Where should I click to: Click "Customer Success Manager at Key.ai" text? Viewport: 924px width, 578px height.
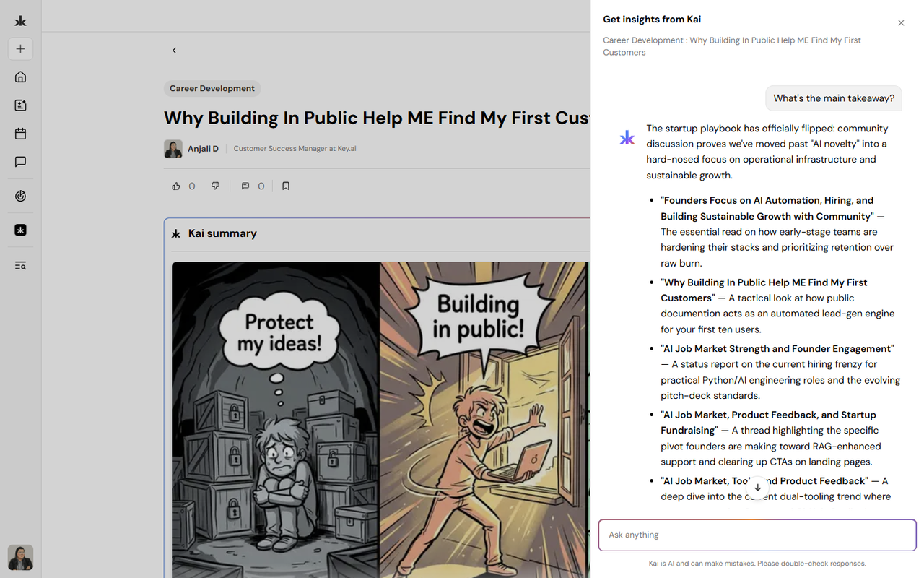(x=295, y=149)
